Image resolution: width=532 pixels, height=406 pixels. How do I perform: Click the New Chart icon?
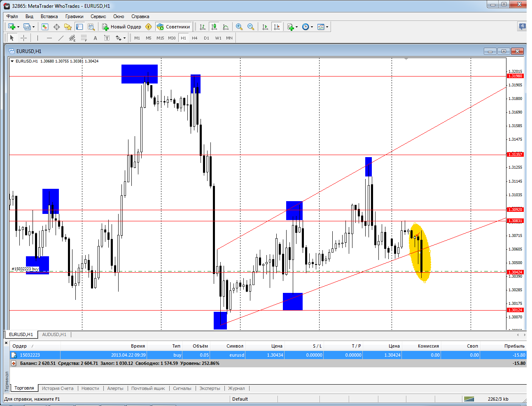12,27
